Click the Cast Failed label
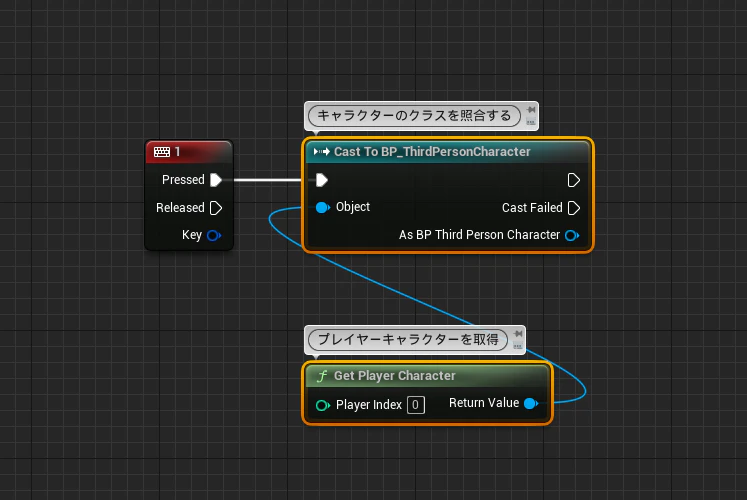This screenshot has height=500, width=747. coord(532,208)
